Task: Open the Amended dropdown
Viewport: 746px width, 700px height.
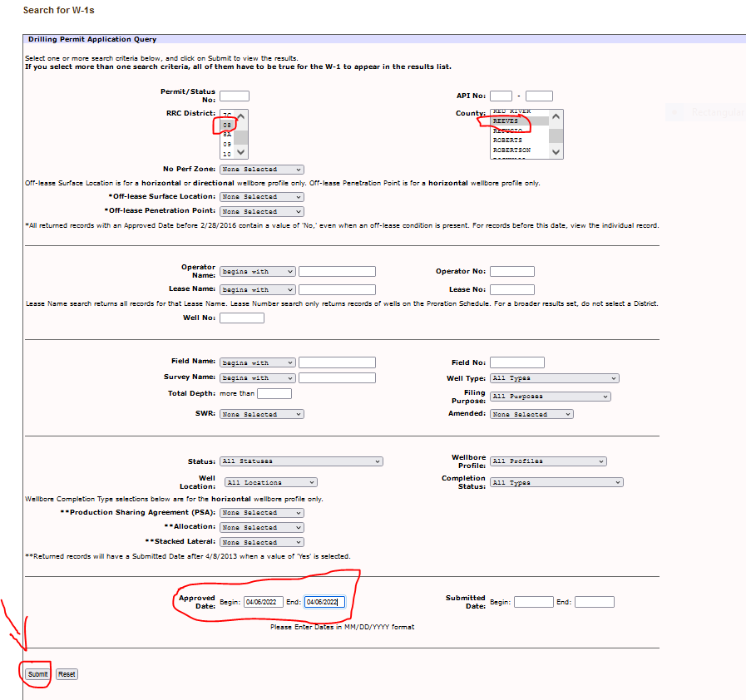Action: (x=532, y=415)
